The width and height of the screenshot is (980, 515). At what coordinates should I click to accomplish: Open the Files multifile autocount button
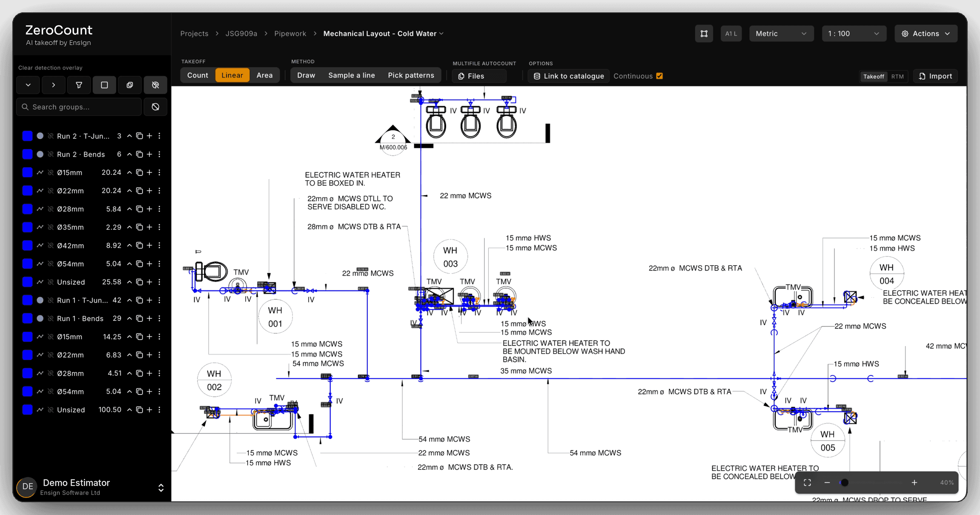[x=479, y=76]
